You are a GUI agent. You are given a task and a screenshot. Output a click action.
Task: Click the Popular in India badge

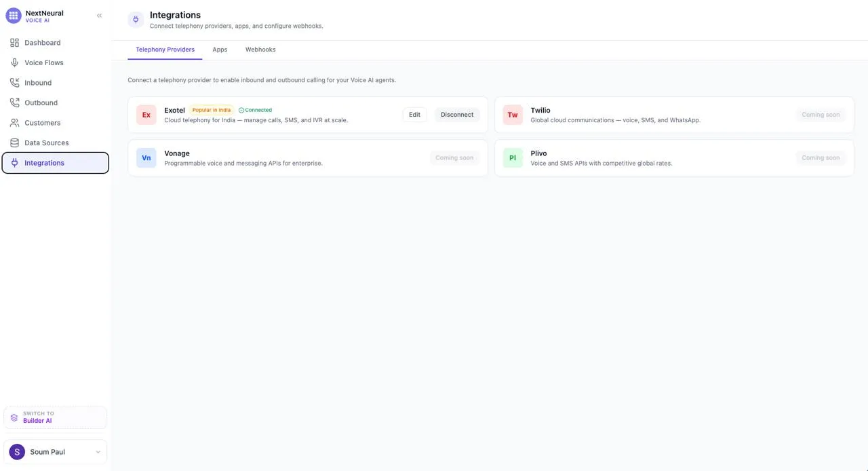pos(212,110)
